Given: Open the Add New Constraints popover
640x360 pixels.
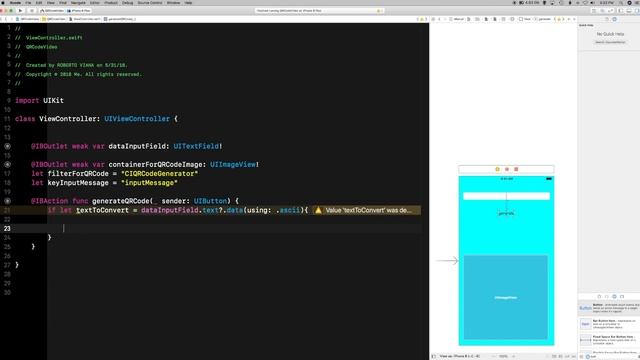Looking at the screenshot, I should [x=567, y=356].
